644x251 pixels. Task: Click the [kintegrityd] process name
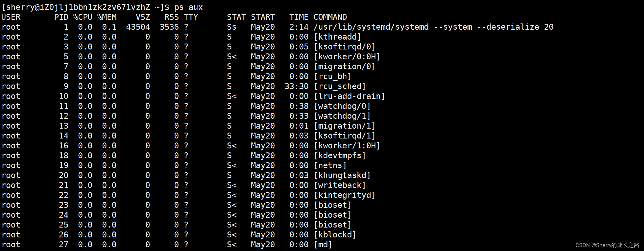[345, 195]
